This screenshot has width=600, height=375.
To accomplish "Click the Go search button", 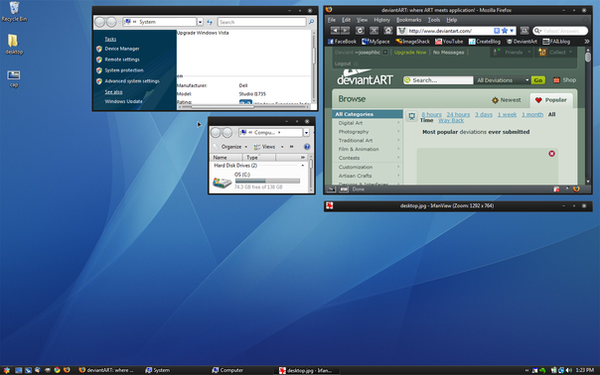I will [538, 80].
